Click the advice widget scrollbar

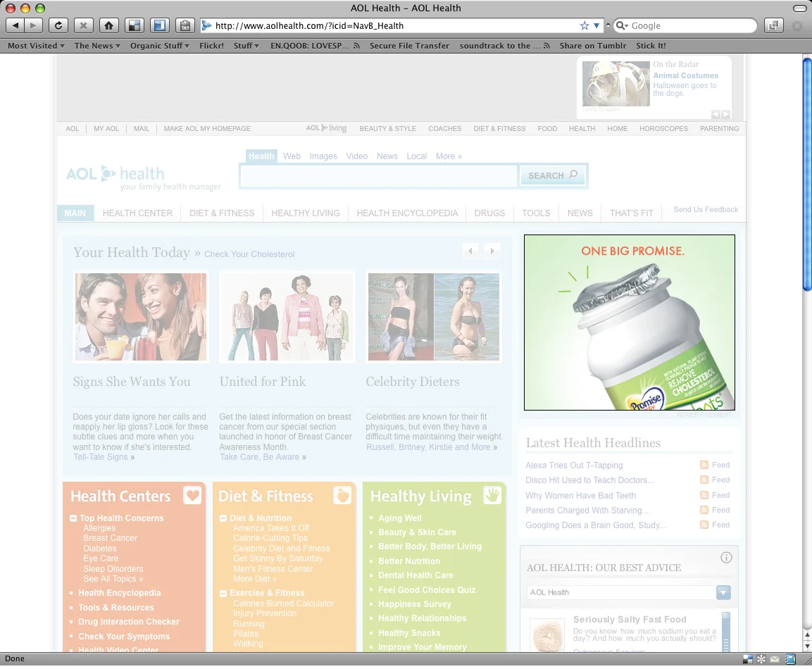point(725,631)
